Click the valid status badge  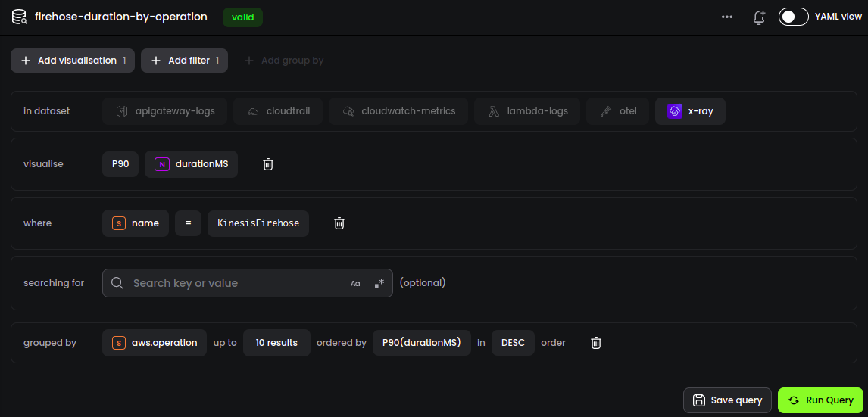[x=242, y=17]
